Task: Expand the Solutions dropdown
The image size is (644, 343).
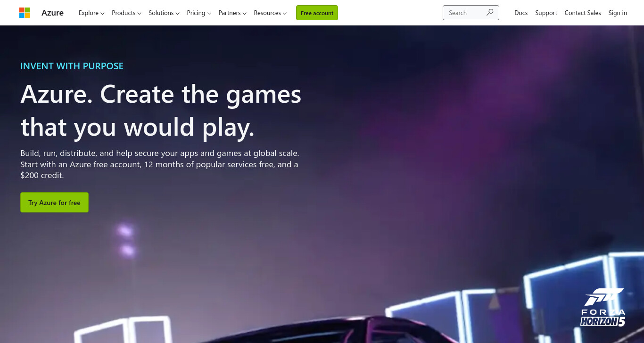Action: (164, 13)
